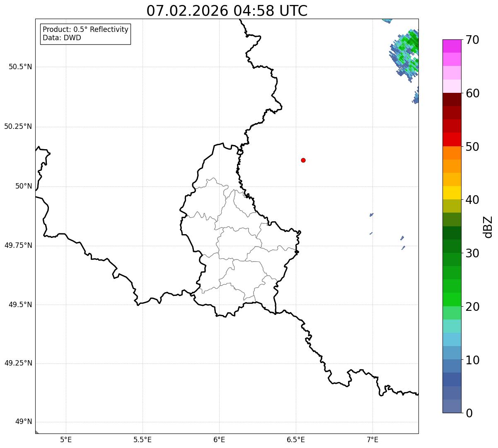Click the "Product: 0.5° Reflectivity" legend line
This screenshot has width=498, height=448.
pos(86,30)
